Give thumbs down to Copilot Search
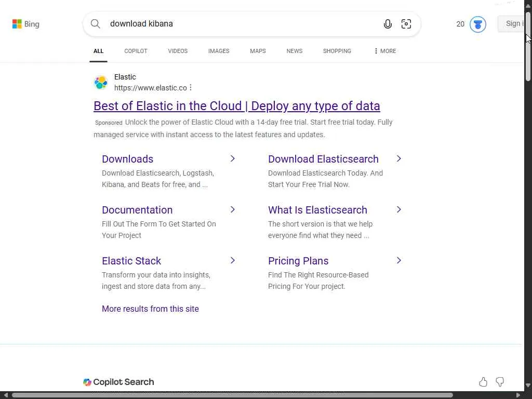532x399 pixels. pos(500,382)
